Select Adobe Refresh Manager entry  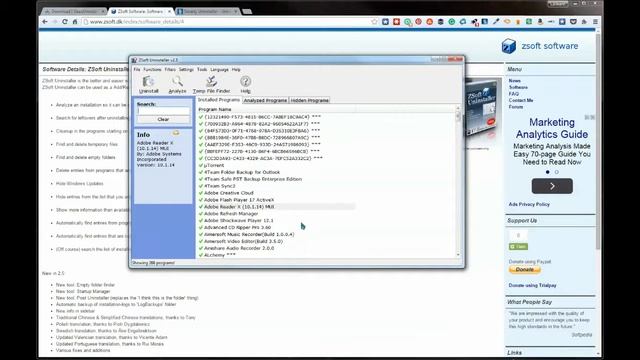click(x=231, y=214)
